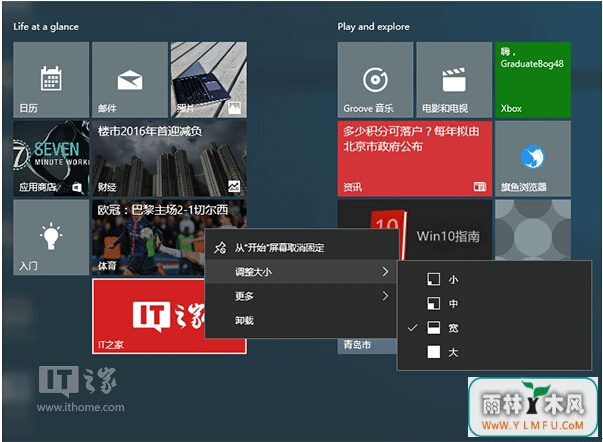This screenshot has width=603, height=442.
Task: Expand the arrow beside 调整大小
Action: coord(385,272)
